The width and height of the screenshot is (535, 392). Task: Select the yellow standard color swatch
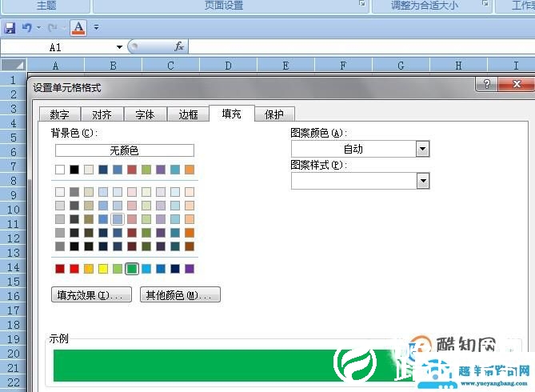(103, 269)
